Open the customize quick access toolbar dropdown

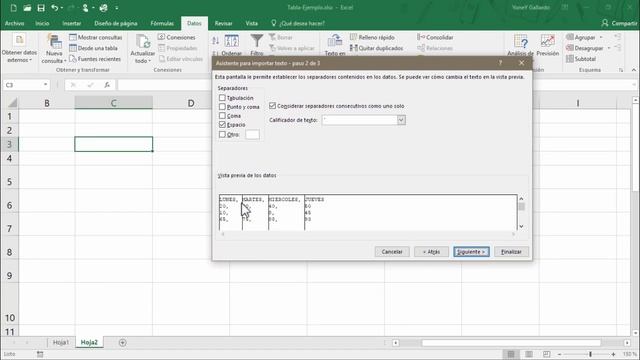point(117,8)
